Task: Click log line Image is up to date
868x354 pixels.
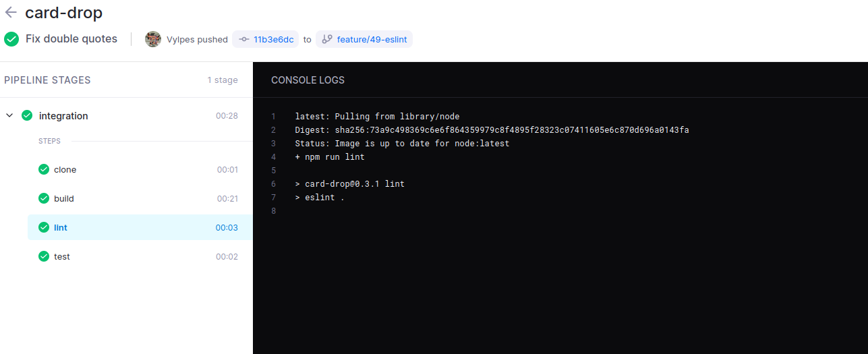Action: coord(402,143)
